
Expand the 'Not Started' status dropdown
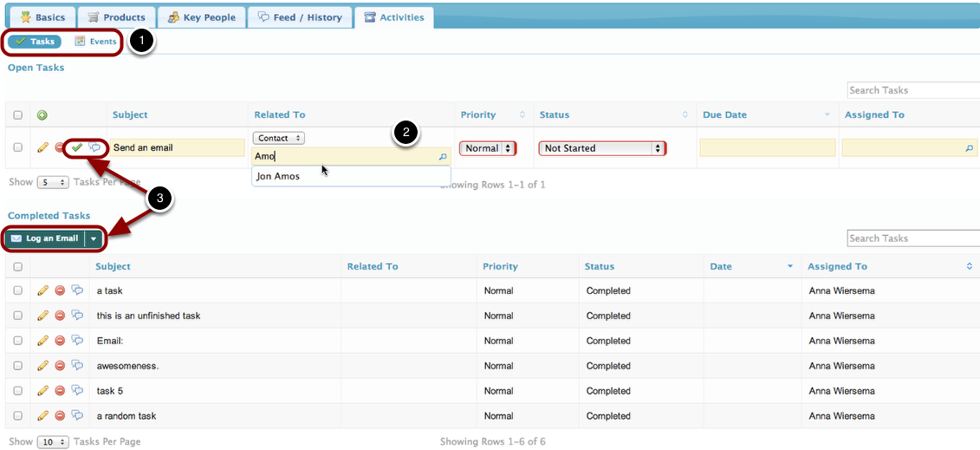tap(602, 148)
